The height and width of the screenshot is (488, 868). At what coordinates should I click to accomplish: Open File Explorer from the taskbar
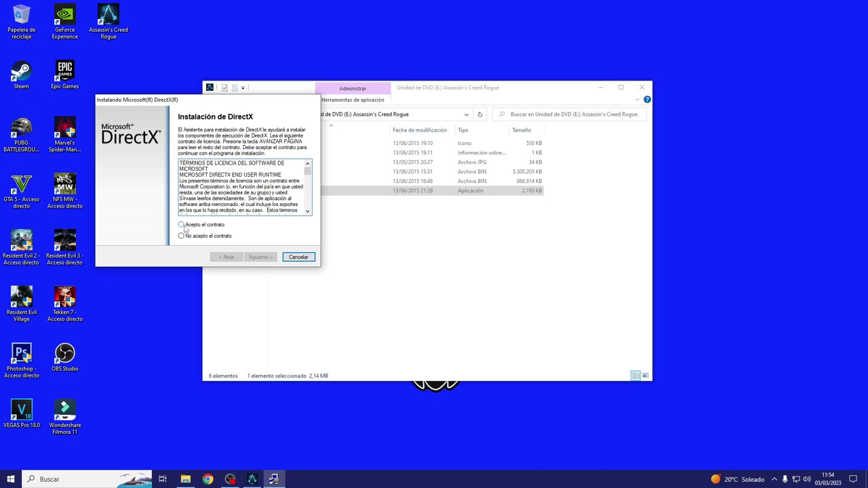[x=185, y=479]
